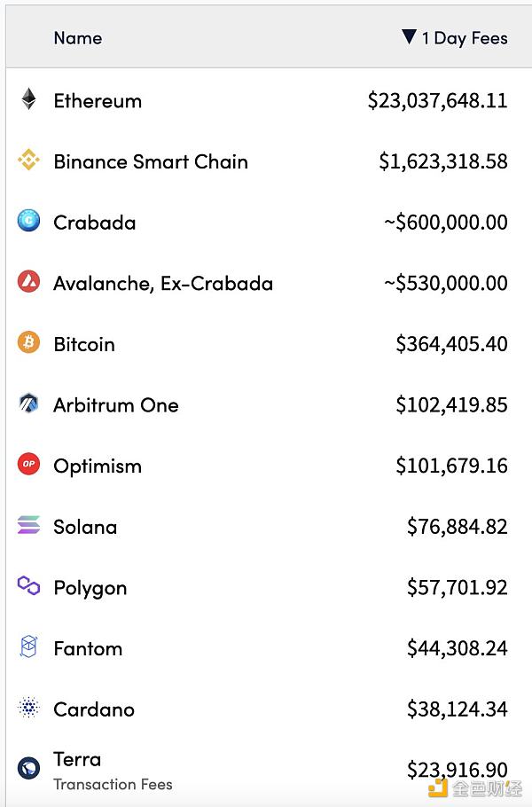The image size is (532, 807).
Task: Select the Crabada blue crab icon
Action: (29, 221)
